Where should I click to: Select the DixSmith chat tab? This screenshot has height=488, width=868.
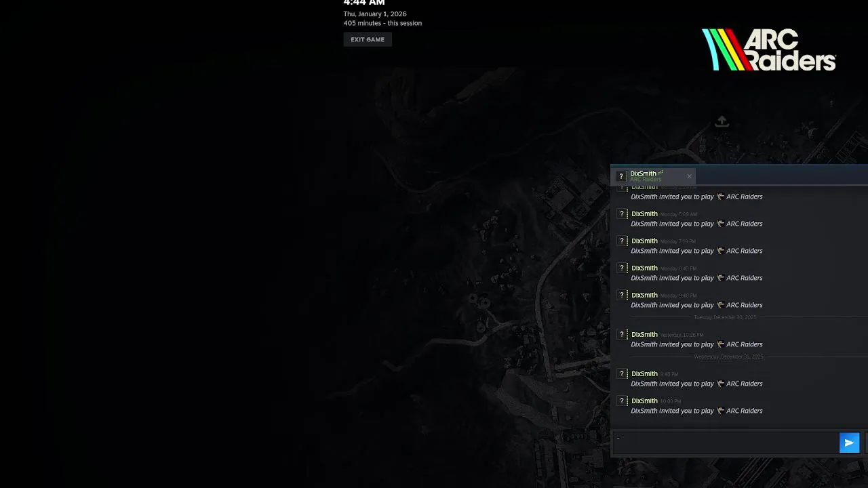[652, 176]
